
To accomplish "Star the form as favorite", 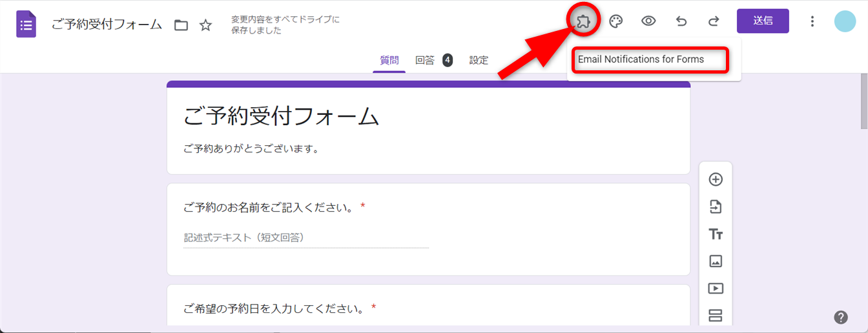I will [x=205, y=25].
